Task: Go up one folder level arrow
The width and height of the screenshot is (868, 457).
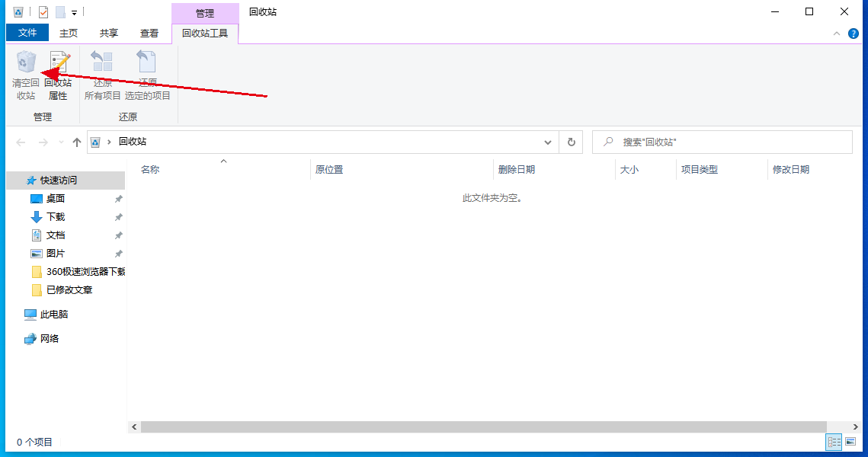Action: click(x=76, y=142)
